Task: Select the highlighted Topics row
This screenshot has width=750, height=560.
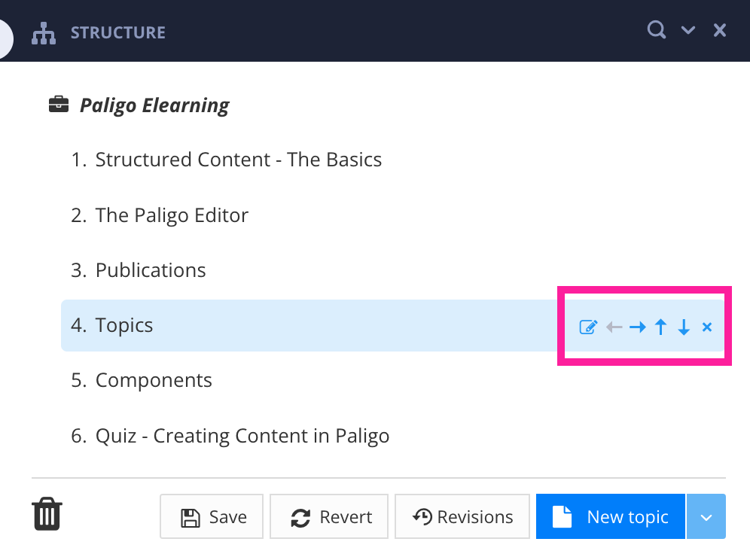Action: [124, 325]
